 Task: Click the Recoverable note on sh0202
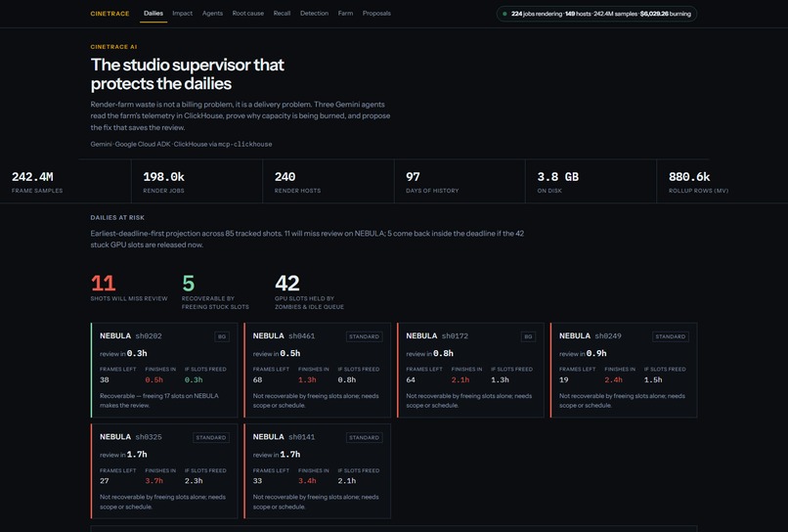(158, 400)
